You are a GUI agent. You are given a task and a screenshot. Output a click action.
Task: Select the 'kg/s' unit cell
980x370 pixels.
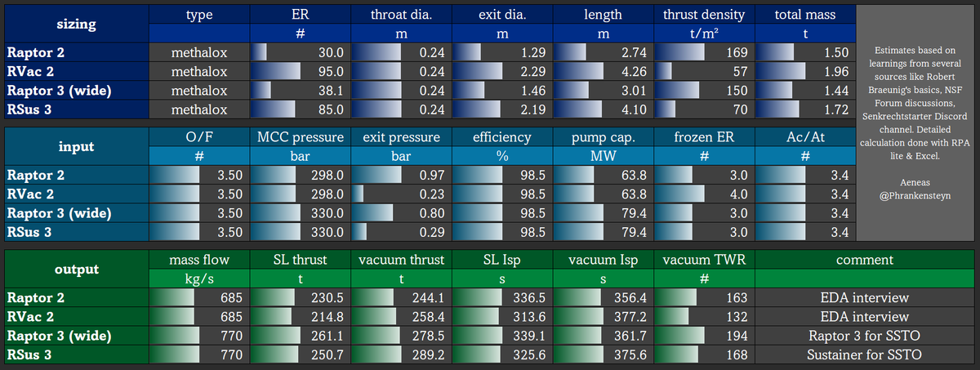199,279
